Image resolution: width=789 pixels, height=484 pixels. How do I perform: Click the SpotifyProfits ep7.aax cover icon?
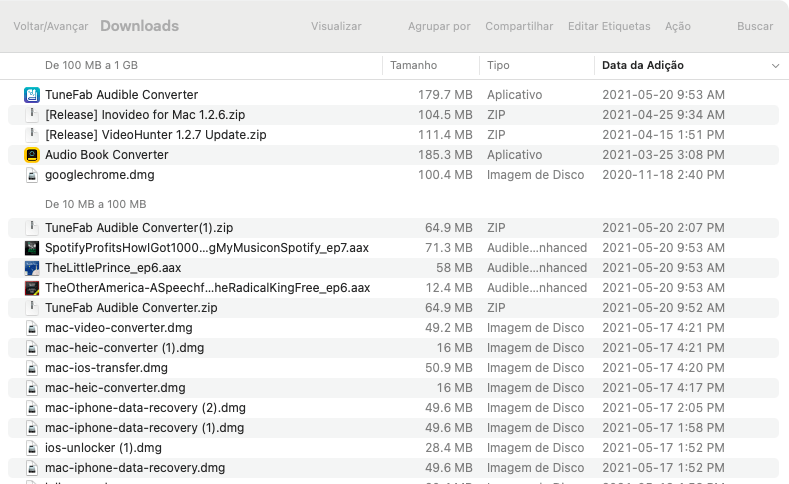click(32, 248)
